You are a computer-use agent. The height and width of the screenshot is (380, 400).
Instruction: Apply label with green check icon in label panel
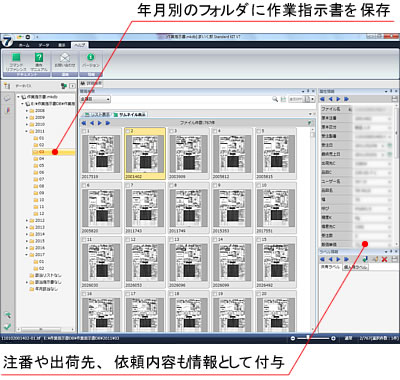pyautogui.click(x=365, y=259)
